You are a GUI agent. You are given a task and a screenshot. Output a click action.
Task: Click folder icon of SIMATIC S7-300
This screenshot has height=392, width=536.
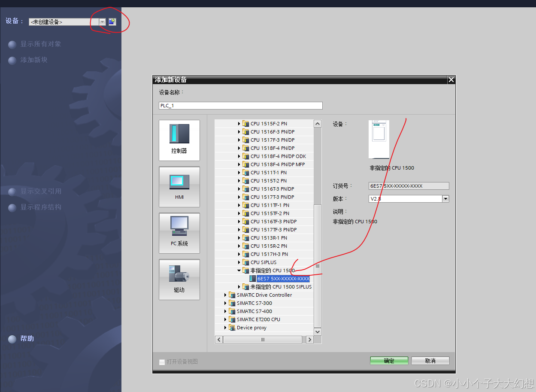pyautogui.click(x=232, y=303)
